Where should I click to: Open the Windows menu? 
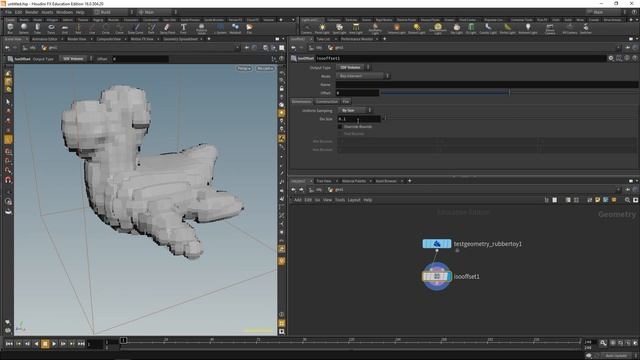(x=64, y=12)
